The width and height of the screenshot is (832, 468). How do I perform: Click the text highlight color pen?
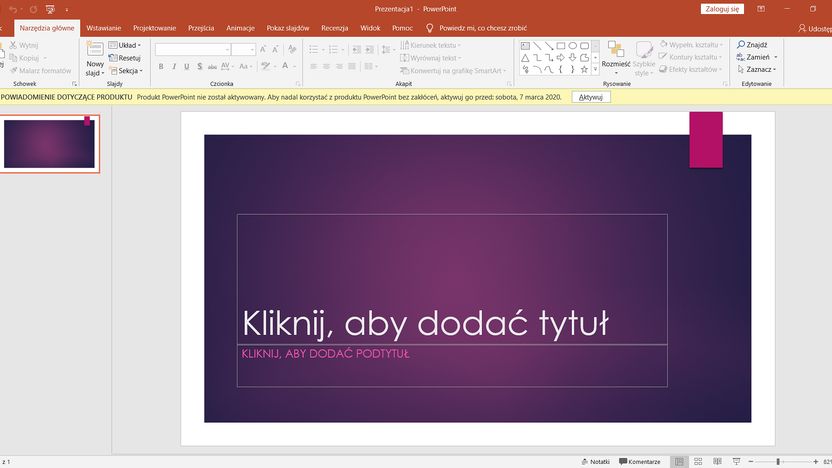tap(265, 66)
